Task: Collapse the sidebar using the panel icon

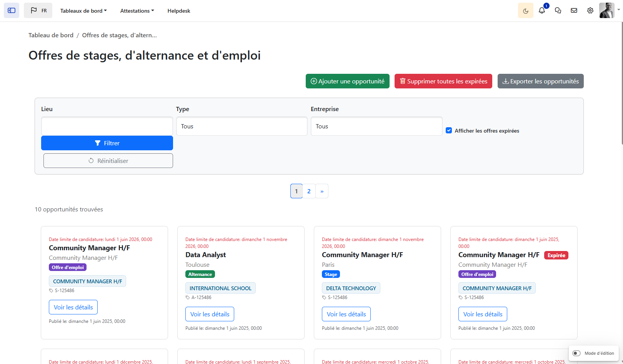Action: pos(11,10)
